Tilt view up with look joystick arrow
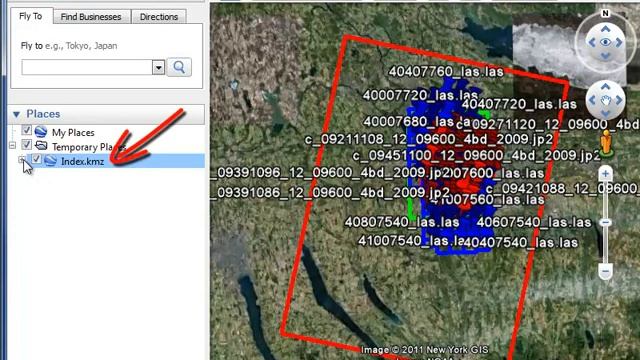 (605, 29)
